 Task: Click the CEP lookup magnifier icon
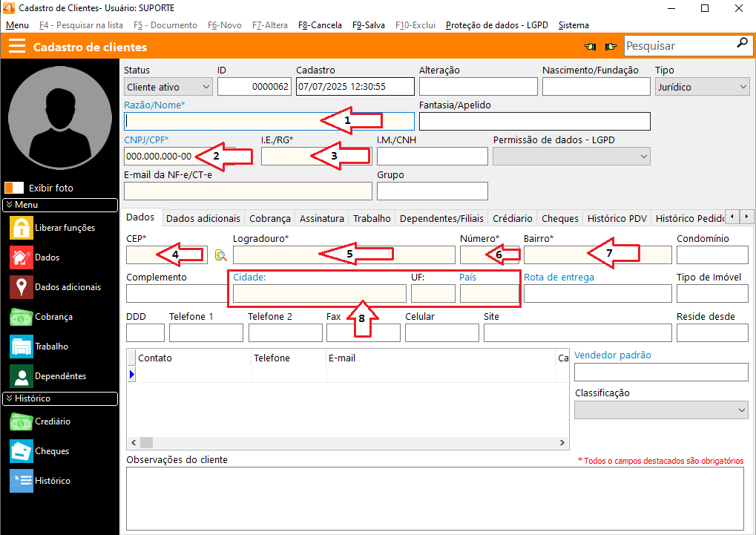(x=220, y=256)
